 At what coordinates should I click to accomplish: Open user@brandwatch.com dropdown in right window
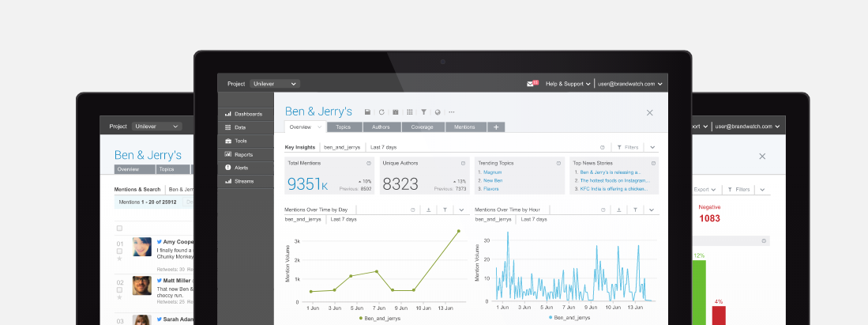click(x=747, y=127)
